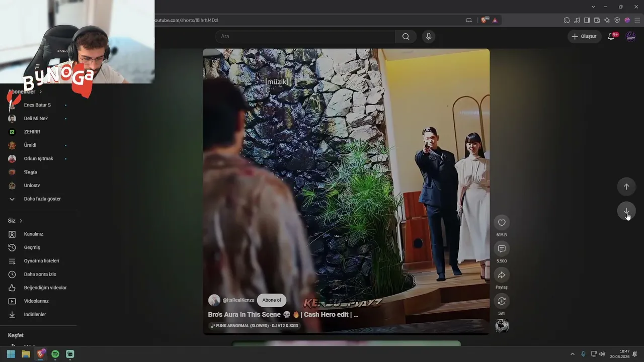Open the @ItsRealKenzu channel avatar
644x362 pixels.
214,300
